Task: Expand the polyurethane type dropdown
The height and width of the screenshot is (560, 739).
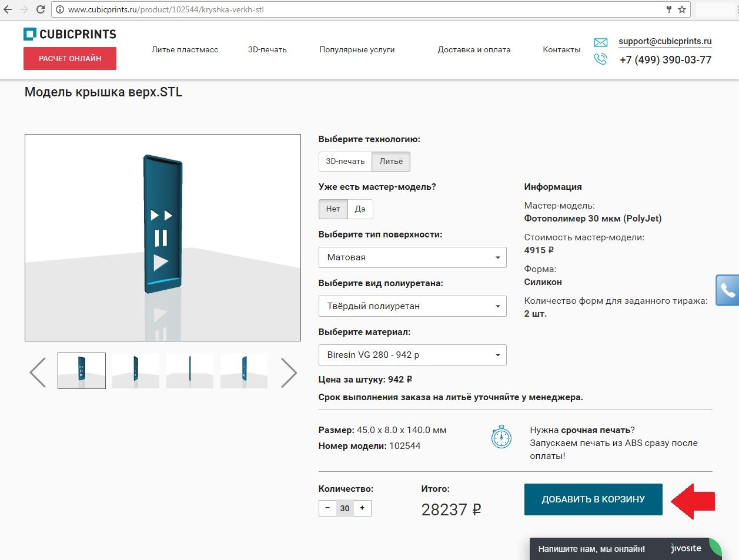Action: pos(412,306)
